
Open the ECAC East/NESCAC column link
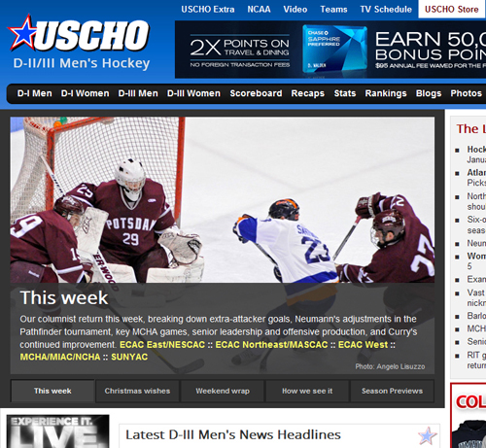tap(162, 345)
